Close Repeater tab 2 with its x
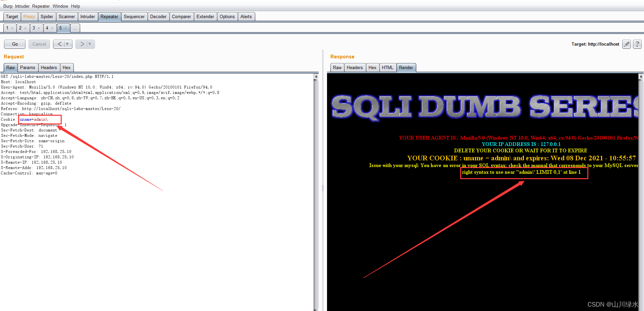The width and height of the screenshot is (644, 311). coord(25,28)
